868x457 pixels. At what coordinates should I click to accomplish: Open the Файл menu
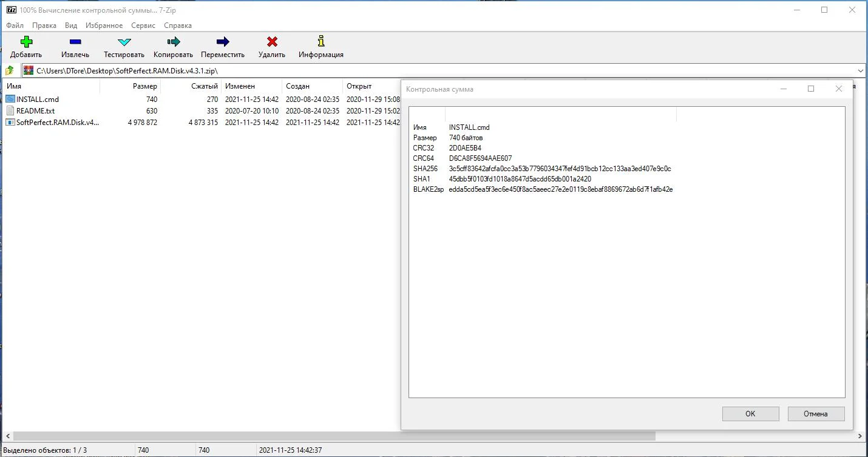coord(15,25)
